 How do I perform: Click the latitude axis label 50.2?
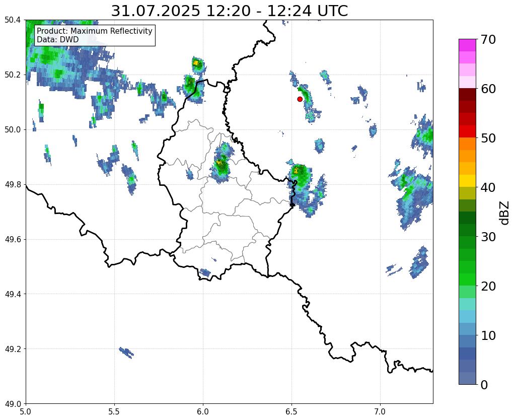13,75
